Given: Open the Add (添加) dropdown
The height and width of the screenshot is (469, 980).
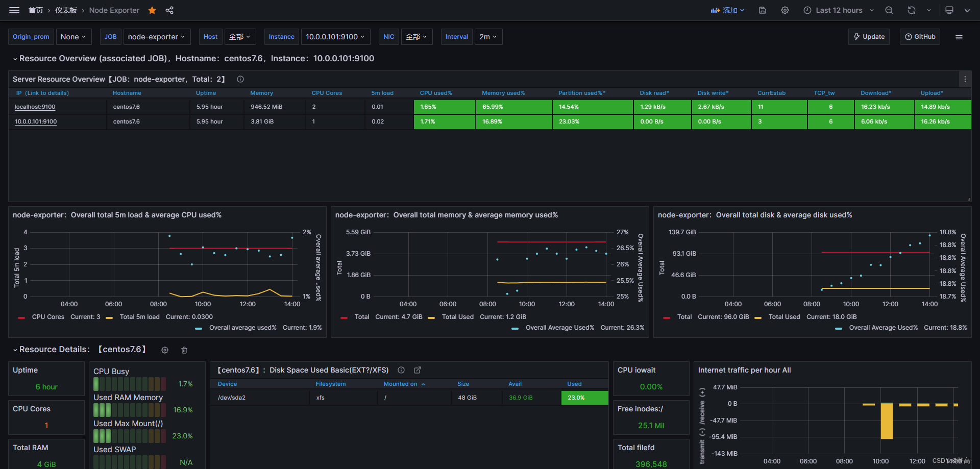Looking at the screenshot, I should click(x=728, y=10).
